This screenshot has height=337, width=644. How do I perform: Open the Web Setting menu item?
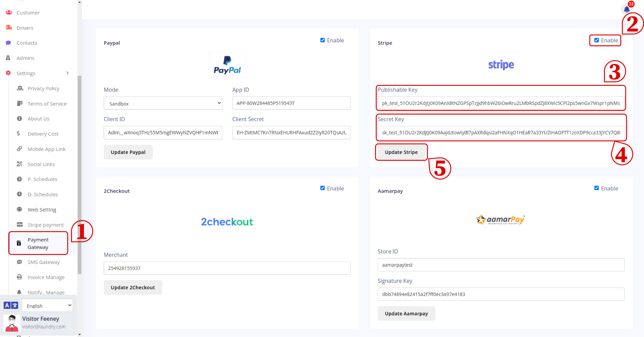42,210
